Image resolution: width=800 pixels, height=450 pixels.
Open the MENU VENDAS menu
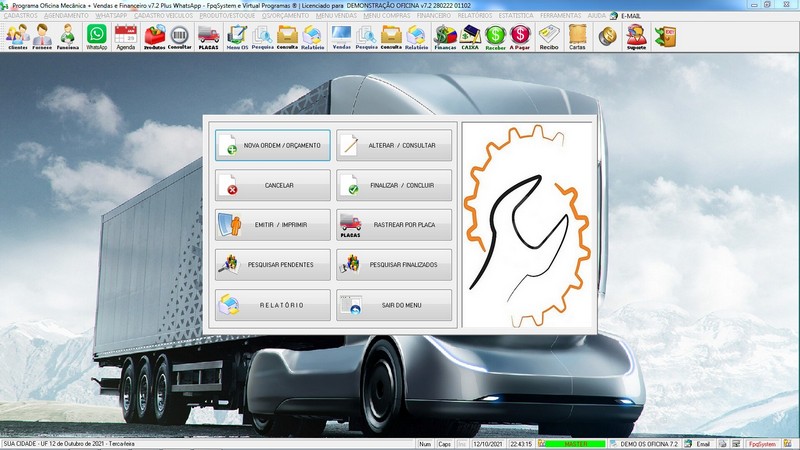pos(336,16)
